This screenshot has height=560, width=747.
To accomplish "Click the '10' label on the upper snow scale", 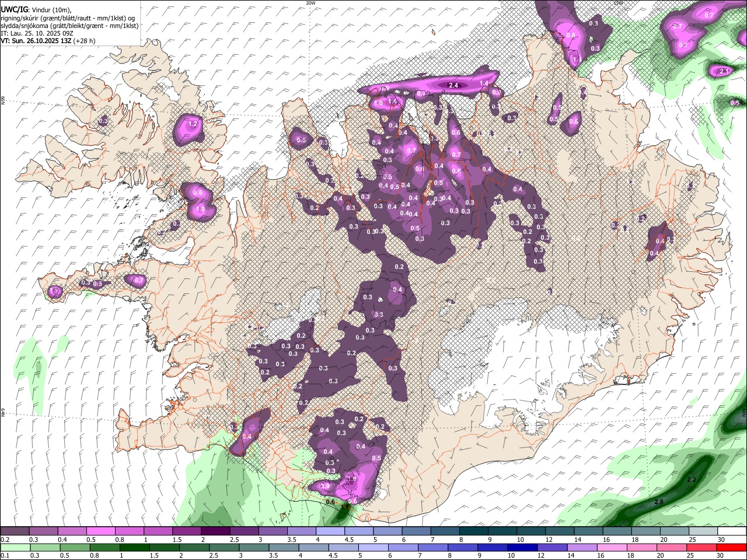I will click(519, 539).
